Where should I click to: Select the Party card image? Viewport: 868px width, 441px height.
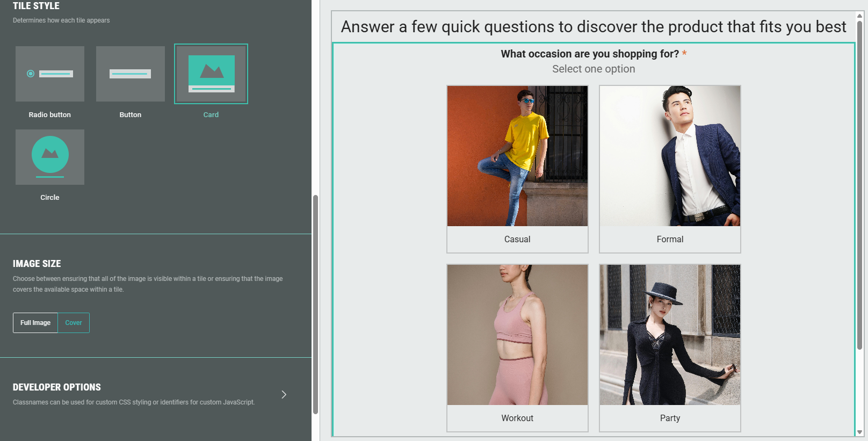pos(670,335)
